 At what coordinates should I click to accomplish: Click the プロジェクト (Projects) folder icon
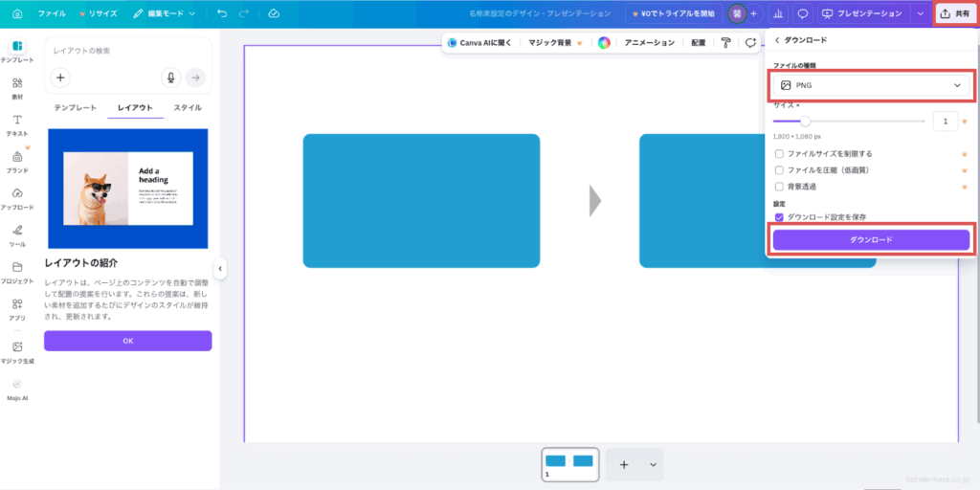(x=17, y=272)
